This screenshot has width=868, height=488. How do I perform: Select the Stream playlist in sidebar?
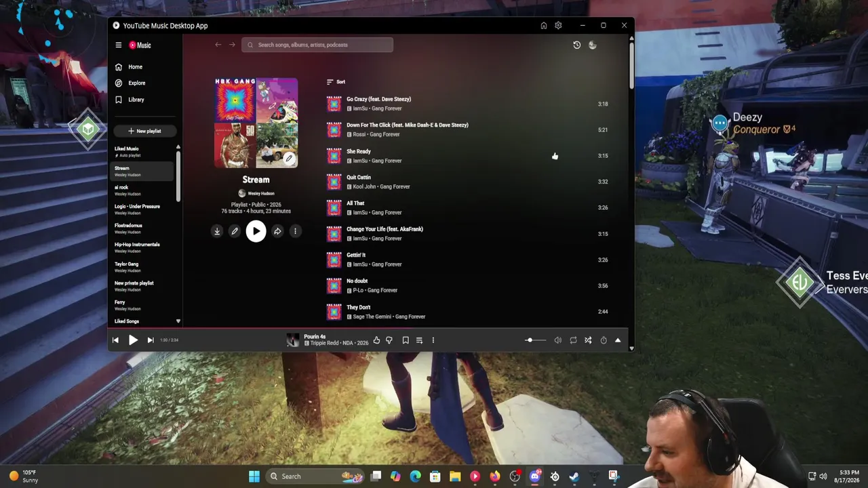click(142, 171)
